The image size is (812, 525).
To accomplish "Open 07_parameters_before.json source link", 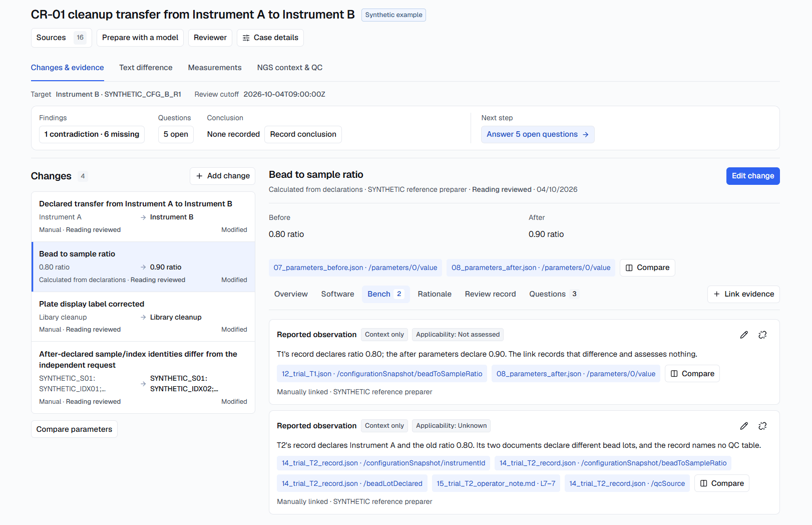I will tap(355, 268).
